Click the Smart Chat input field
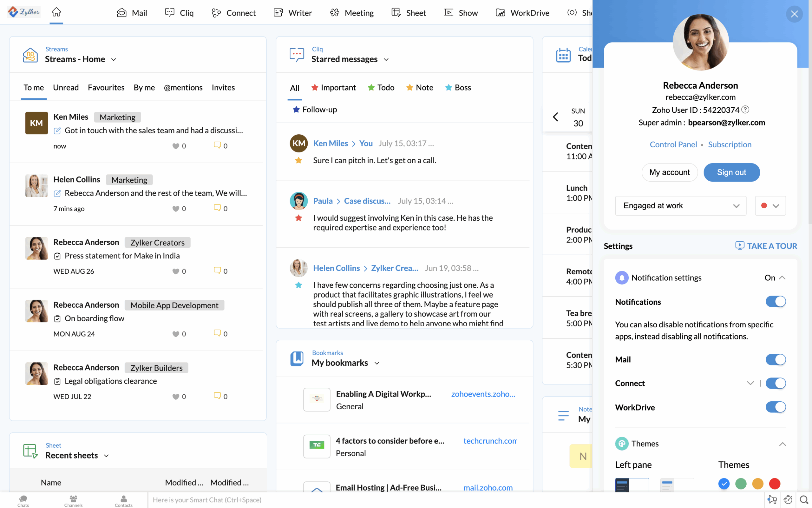The width and height of the screenshot is (812, 508). point(456,500)
